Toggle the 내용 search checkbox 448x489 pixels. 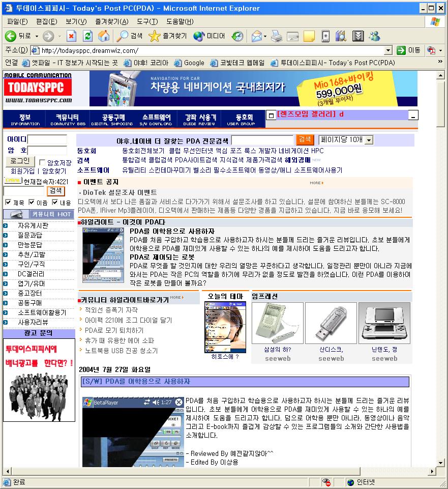click(55, 203)
